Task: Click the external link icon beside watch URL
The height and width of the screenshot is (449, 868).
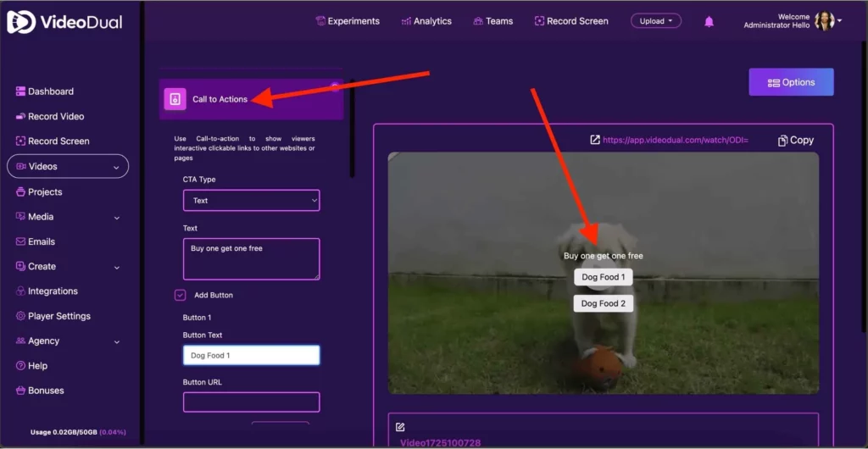Action: point(595,140)
